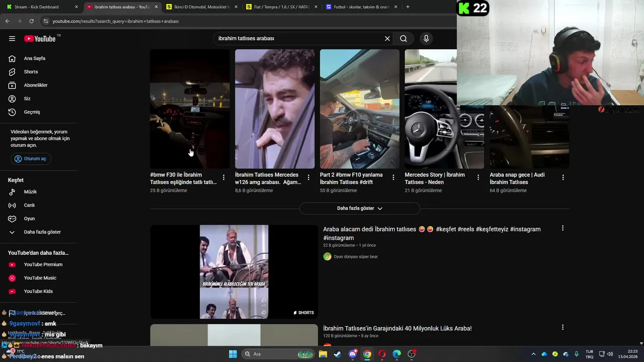Viewport: 644px width, 362px height.
Task: Open Microsoft Edge from taskbar
Action: click(x=396, y=354)
